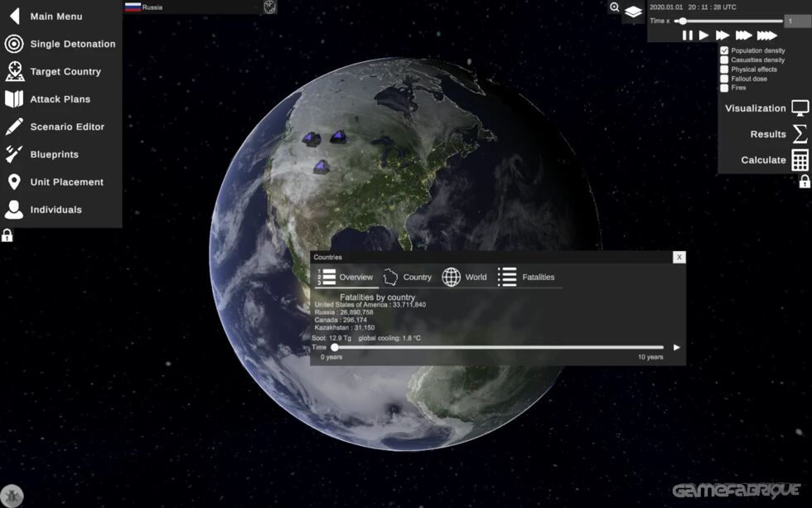The width and height of the screenshot is (812, 508).
Task: Set double fast-forward time speed
Action: click(723, 35)
